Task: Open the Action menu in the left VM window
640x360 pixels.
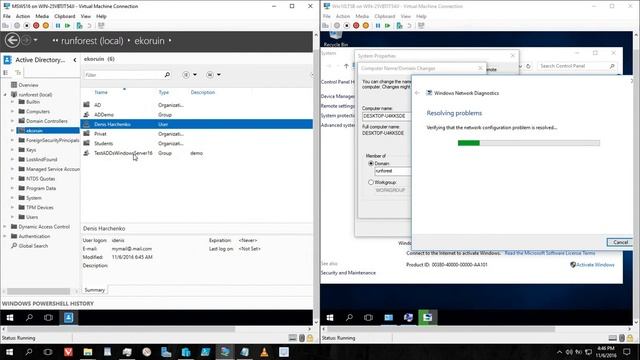Action: pyautogui.click(x=23, y=16)
